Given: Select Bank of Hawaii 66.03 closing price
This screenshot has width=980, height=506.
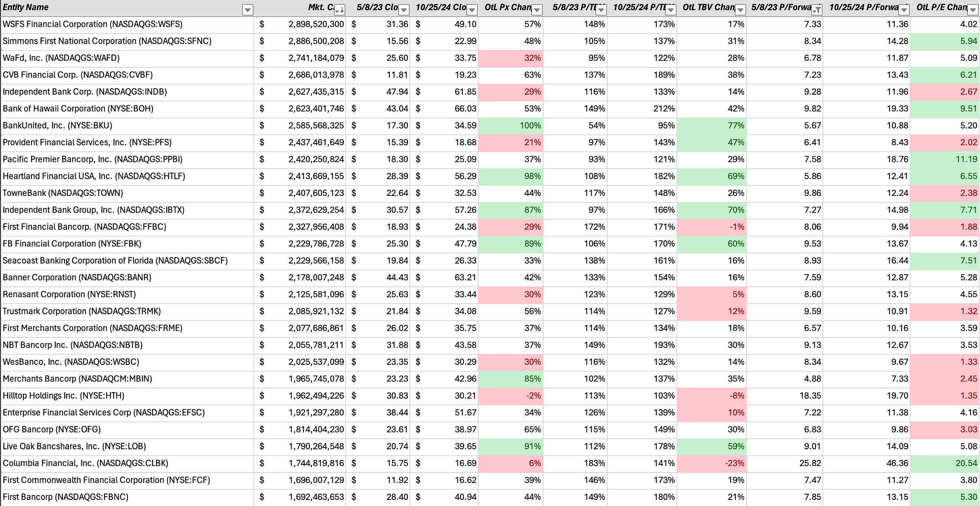Looking at the screenshot, I should (x=444, y=109).
